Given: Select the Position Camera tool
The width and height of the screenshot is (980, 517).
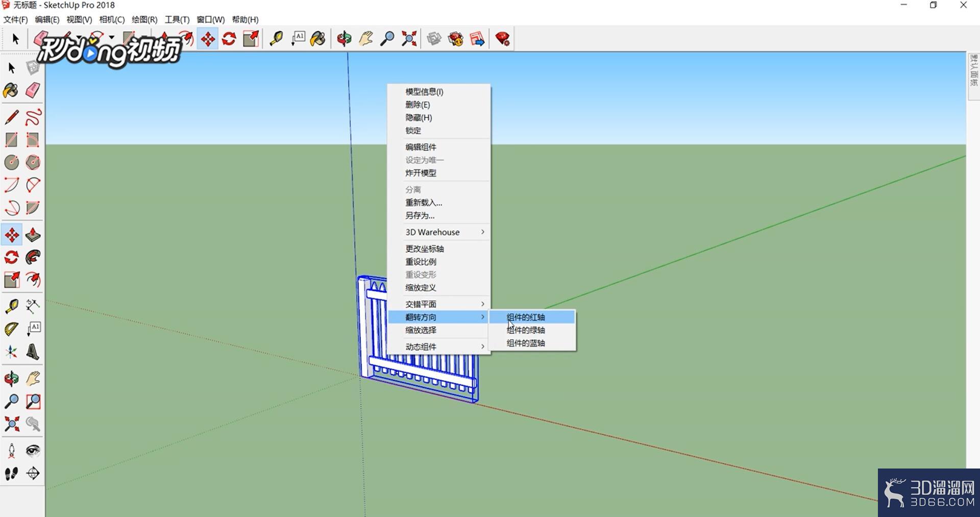Looking at the screenshot, I should [11, 451].
